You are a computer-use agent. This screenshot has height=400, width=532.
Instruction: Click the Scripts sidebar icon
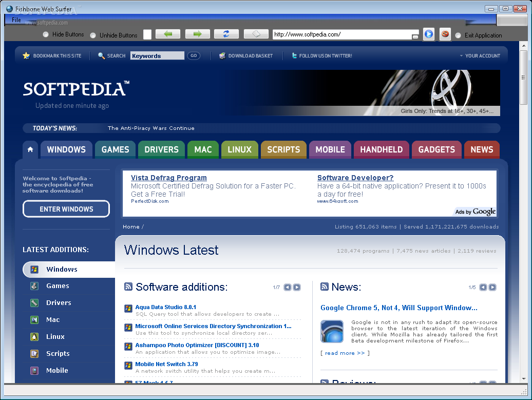tap(34, 353)
